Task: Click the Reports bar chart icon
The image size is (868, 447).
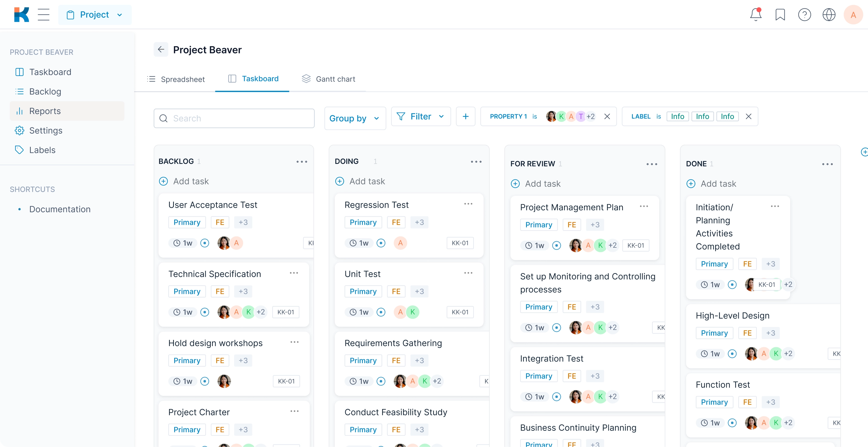Action: tap(19, 111)
